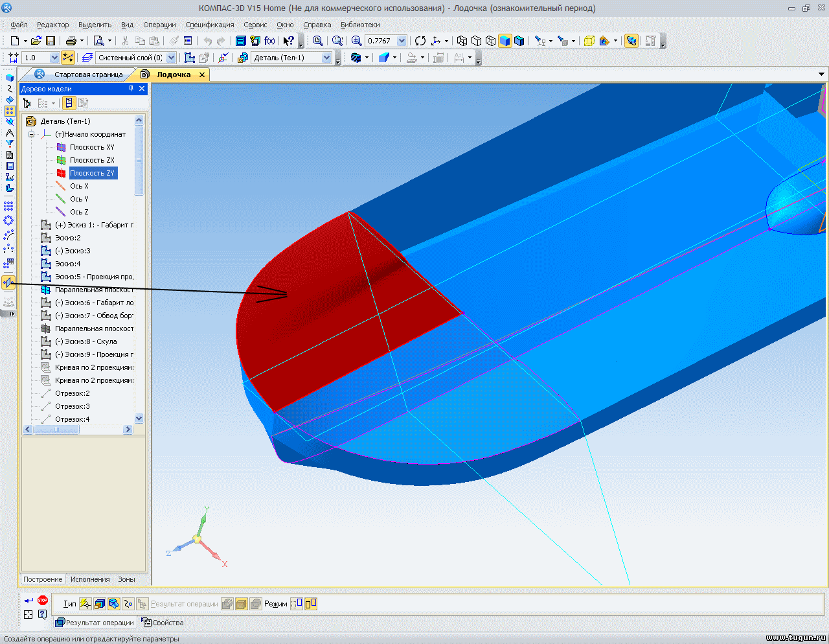
Task: Click the Save document icon
Action: point(51,41)
